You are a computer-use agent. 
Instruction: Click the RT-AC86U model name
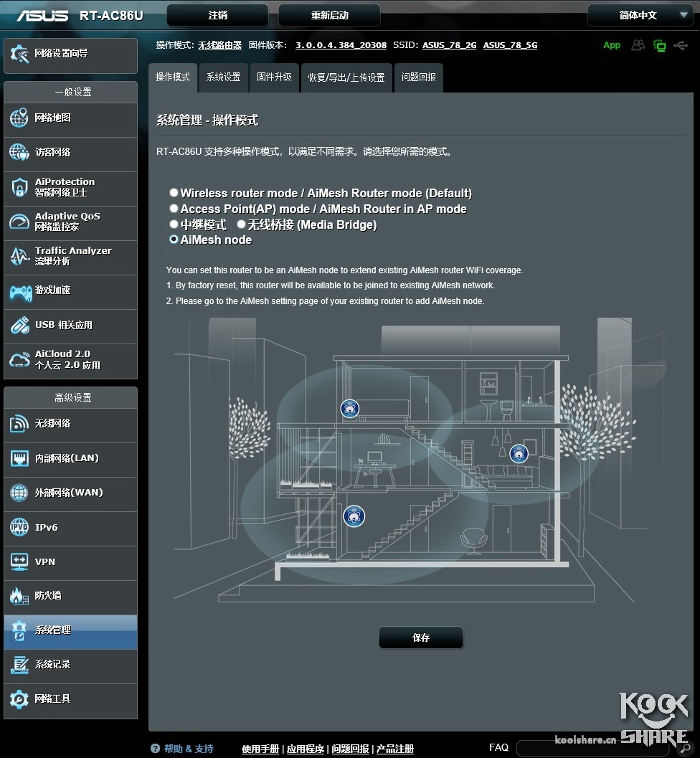click(x=111, y=16)
